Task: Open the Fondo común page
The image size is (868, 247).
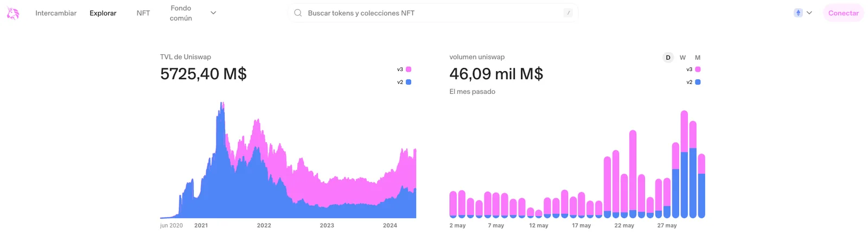Action: [181, 13]
